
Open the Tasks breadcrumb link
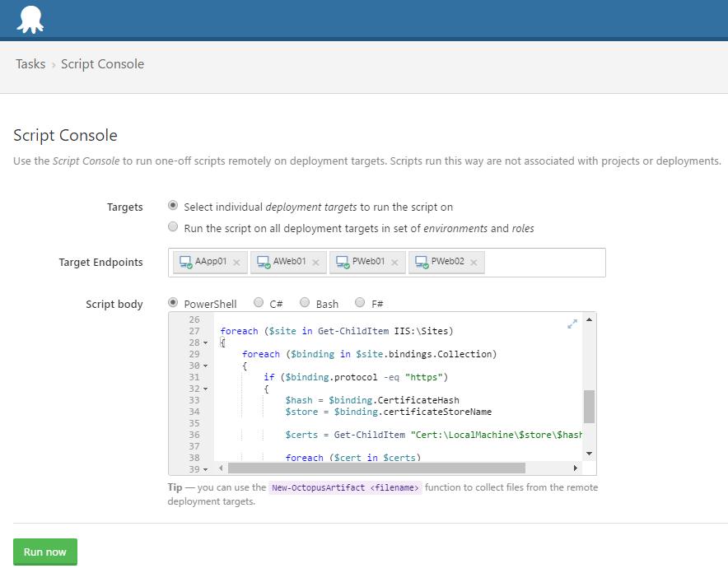(x=30, y=63)
